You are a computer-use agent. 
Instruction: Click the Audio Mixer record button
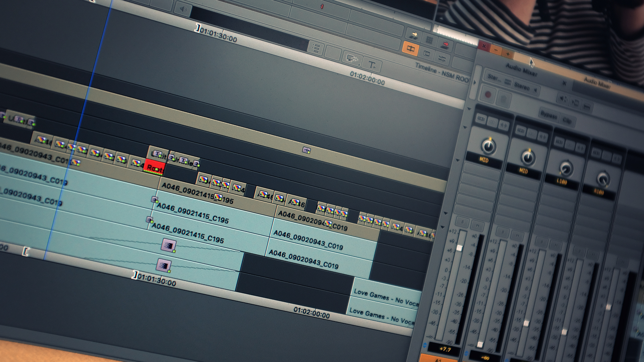[488, 95]
